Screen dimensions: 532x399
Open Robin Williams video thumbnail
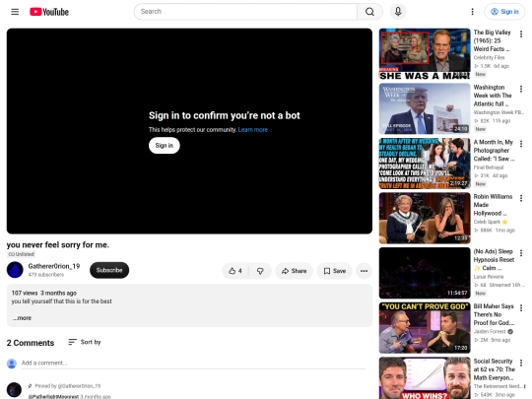point(425,218)
